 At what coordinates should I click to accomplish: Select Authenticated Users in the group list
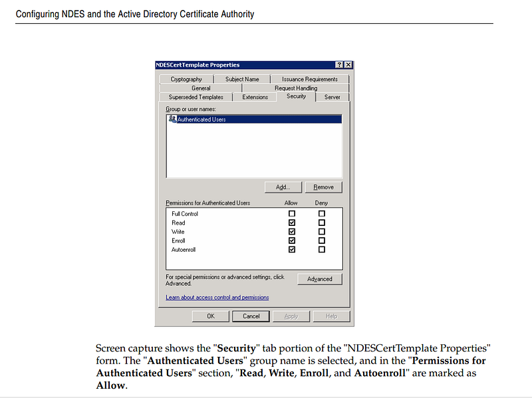[x=255, y=120]
